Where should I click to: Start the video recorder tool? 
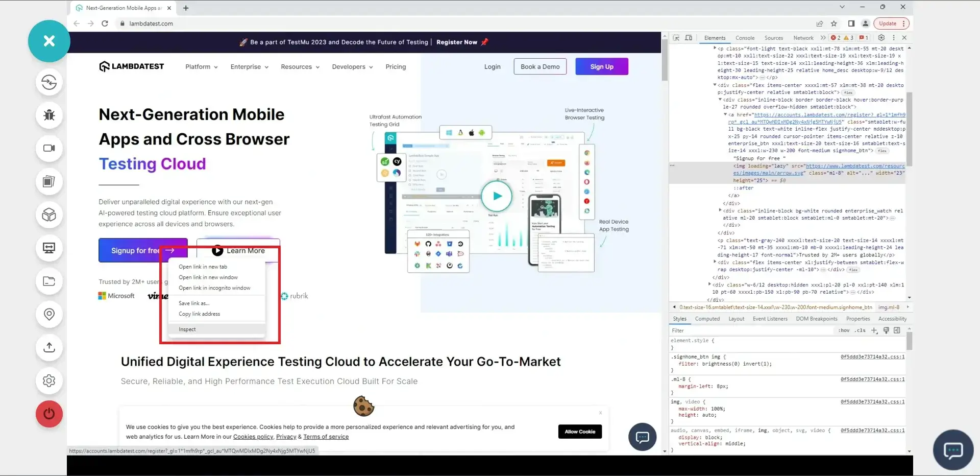[49, 149]
